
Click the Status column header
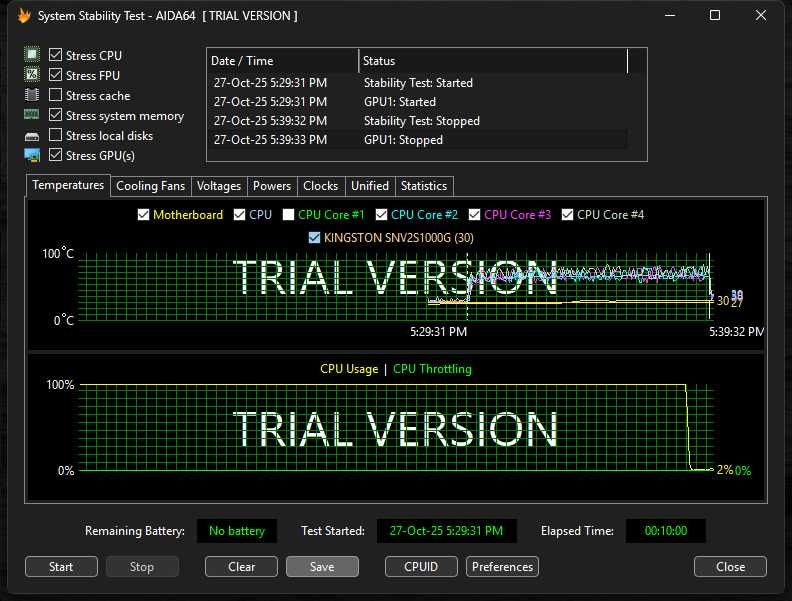pos(493,61)
